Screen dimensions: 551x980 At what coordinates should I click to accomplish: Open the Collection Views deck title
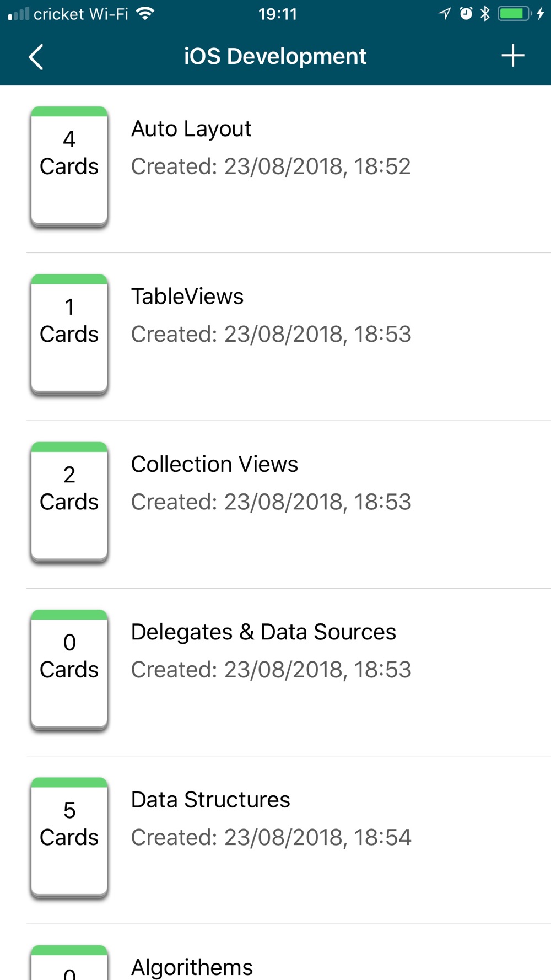click(x=215, y=464)
